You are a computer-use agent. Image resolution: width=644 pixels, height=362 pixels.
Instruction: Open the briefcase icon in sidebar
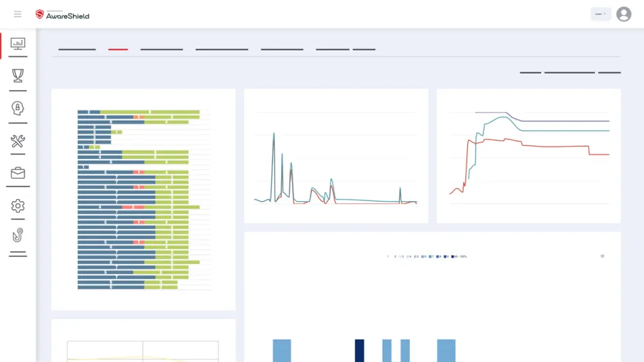pos(18,173)
